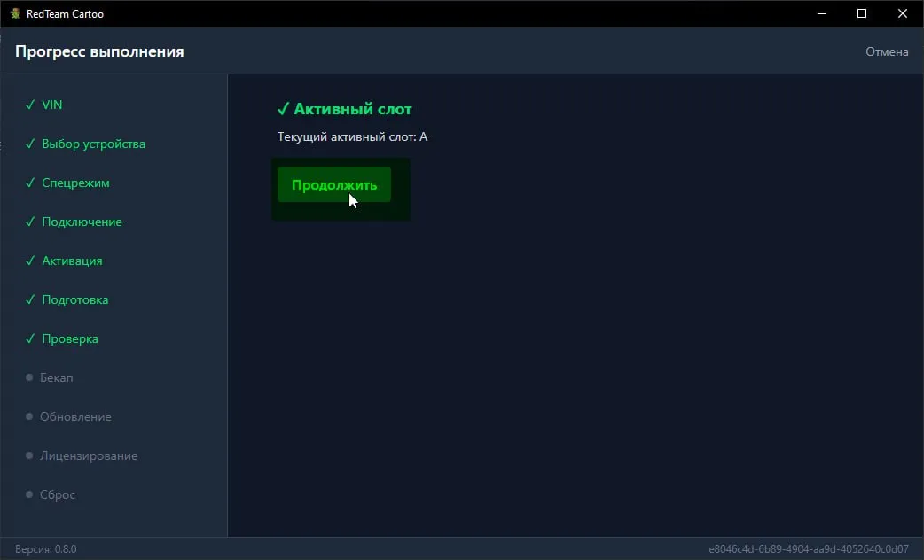Open the Активация step
Viewport: 924px width, 560px height.
coord(72,261)
